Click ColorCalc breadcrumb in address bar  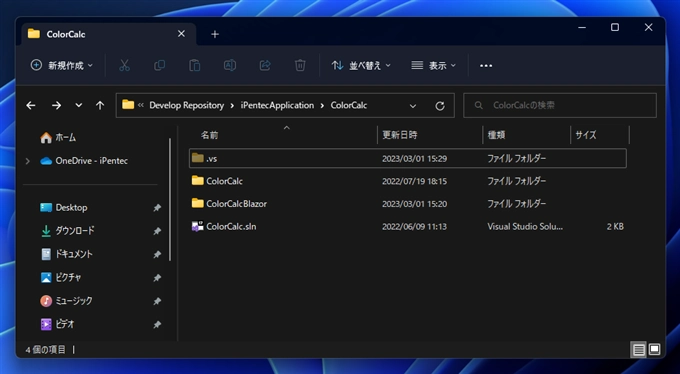pyautogui.click(x=349, y=105)
